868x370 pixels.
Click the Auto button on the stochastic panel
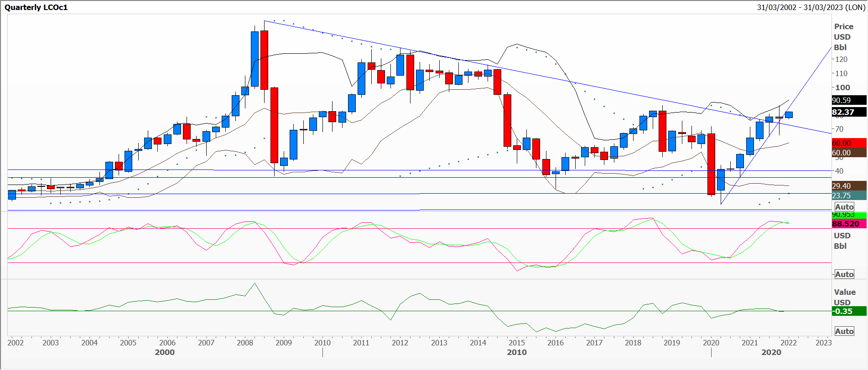click(844, 274)
